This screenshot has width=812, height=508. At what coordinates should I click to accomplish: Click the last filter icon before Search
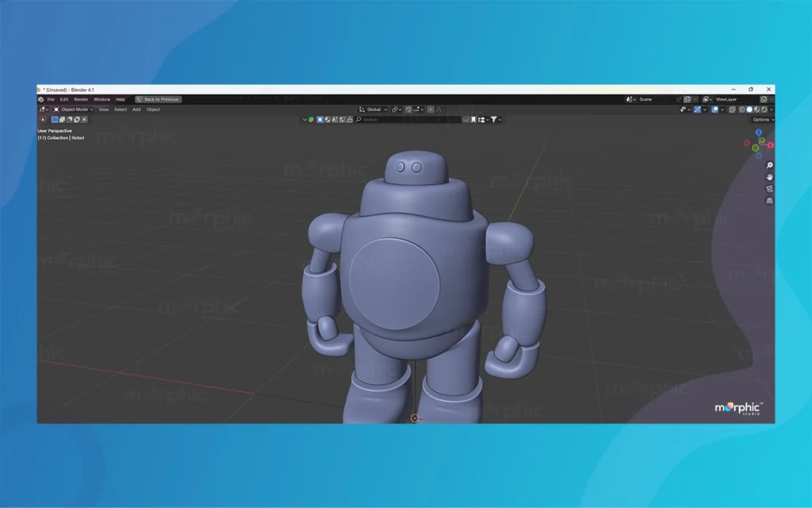350,120
